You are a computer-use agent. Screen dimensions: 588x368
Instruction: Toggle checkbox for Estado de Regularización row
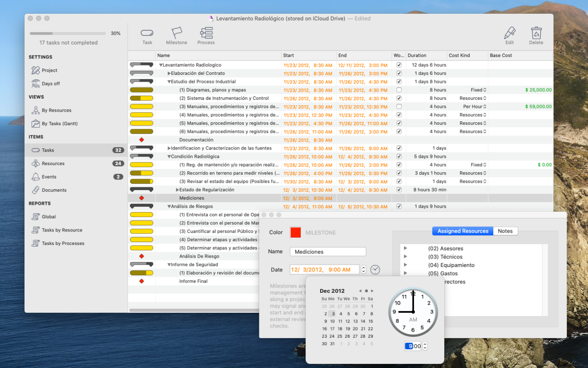(399, 190)
